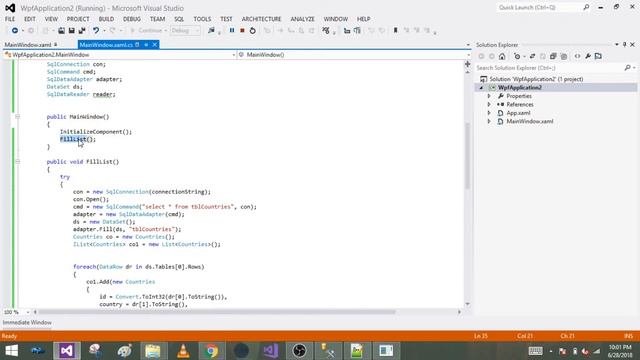Image resolution: width=640 pixels, height=360 pixels.
Task: Open the FILE menu
Action: [10, 19]
